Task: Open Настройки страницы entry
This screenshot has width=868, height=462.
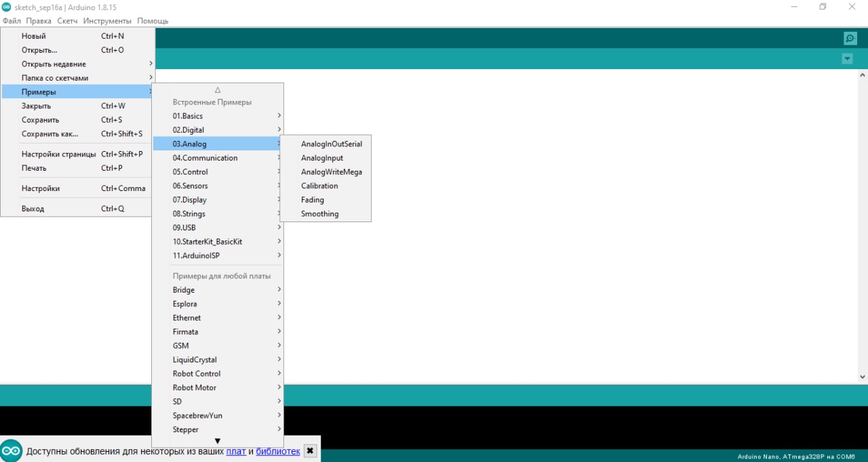Action: pyautogui.click(x=78, y=154)
